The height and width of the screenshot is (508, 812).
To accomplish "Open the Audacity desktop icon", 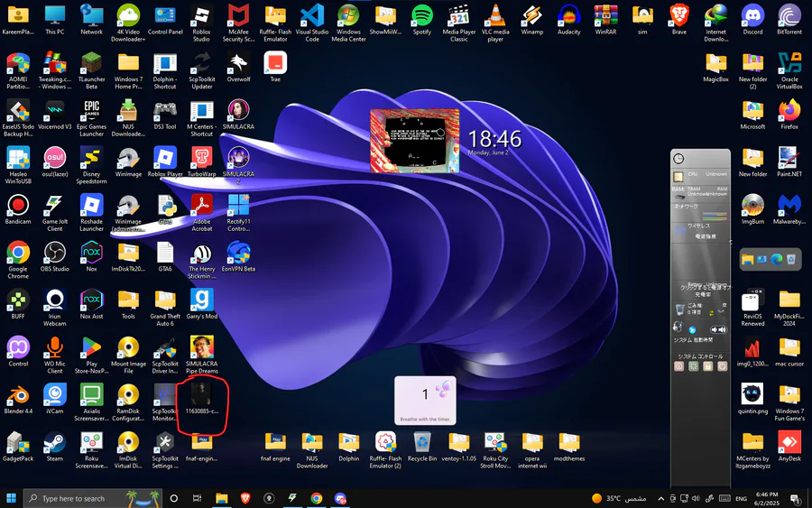I will pyautogui.click(x=568, y=20).
